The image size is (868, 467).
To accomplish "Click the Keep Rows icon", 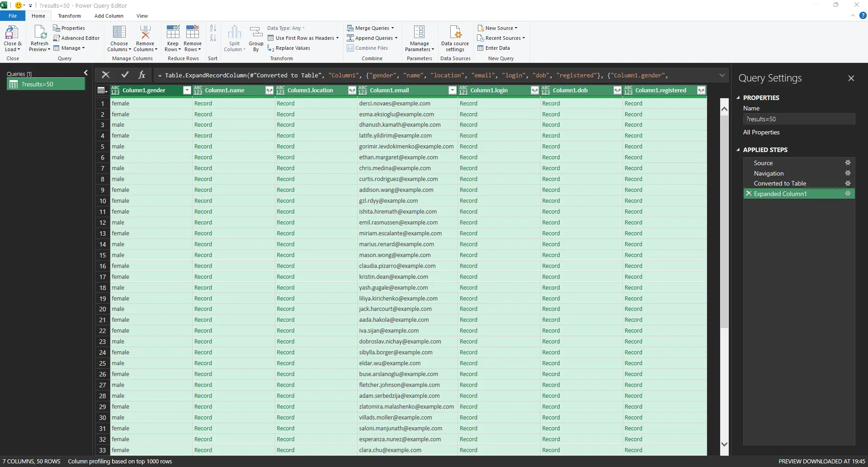I will click(x=173, y=33).
